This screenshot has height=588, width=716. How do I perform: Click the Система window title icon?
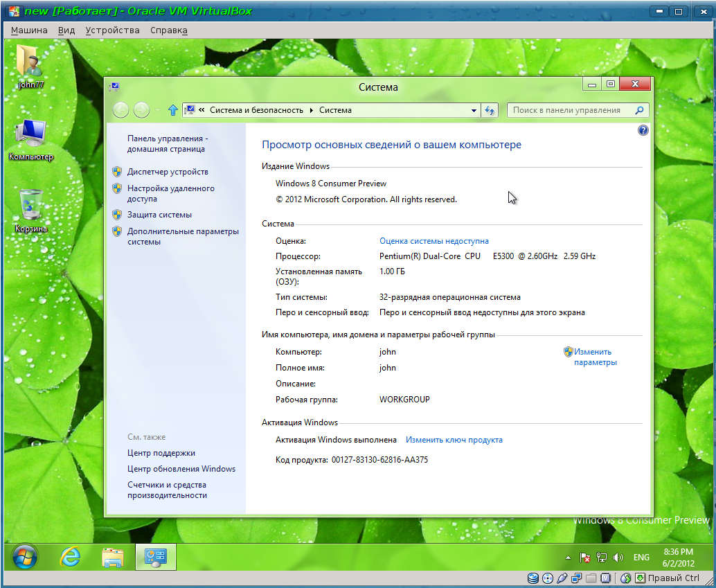tap(114, 87)
